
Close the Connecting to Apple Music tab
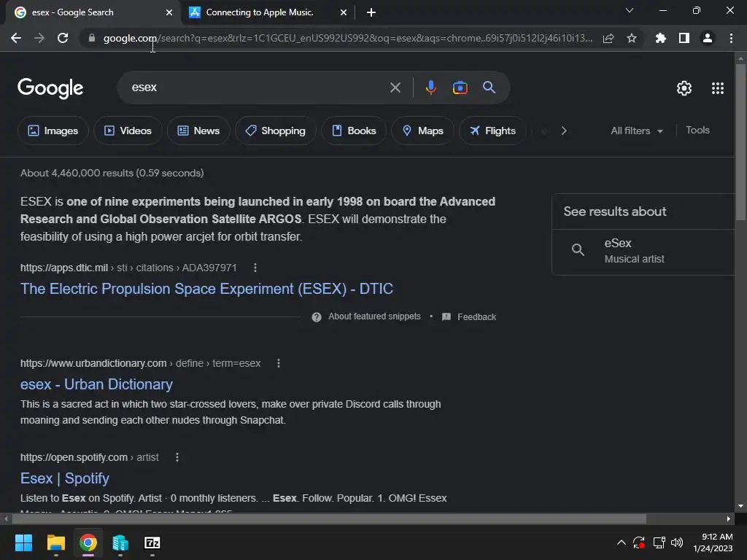344,12
